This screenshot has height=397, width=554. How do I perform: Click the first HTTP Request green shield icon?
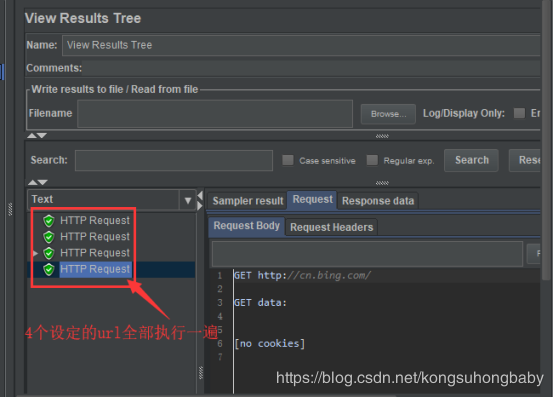tap(49, 221)
